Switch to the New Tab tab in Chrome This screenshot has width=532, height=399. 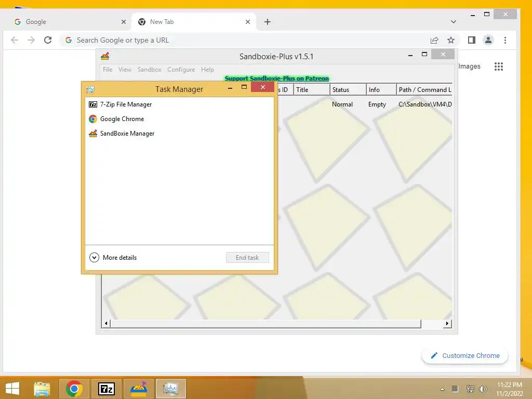tap(193, 22)
